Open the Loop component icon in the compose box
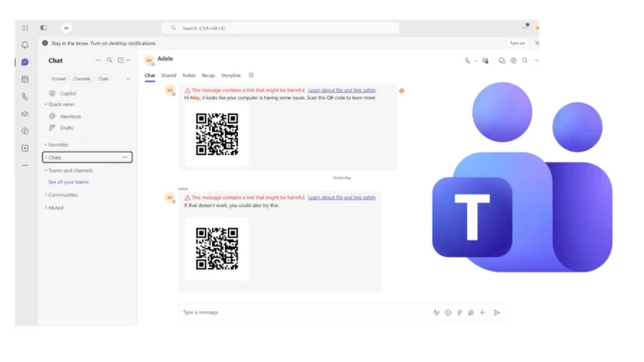 click(471, 313)
